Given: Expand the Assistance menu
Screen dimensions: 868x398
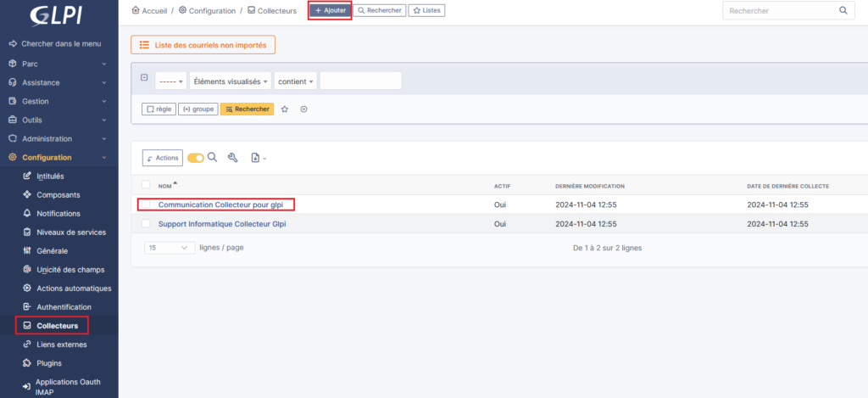Looking at the screenshot, I should coord(59,82).
